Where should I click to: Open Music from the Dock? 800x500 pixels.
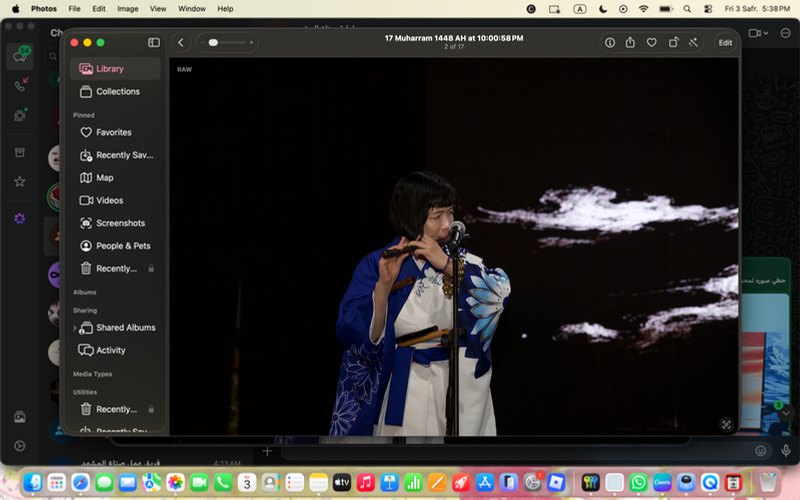(366, 482)
